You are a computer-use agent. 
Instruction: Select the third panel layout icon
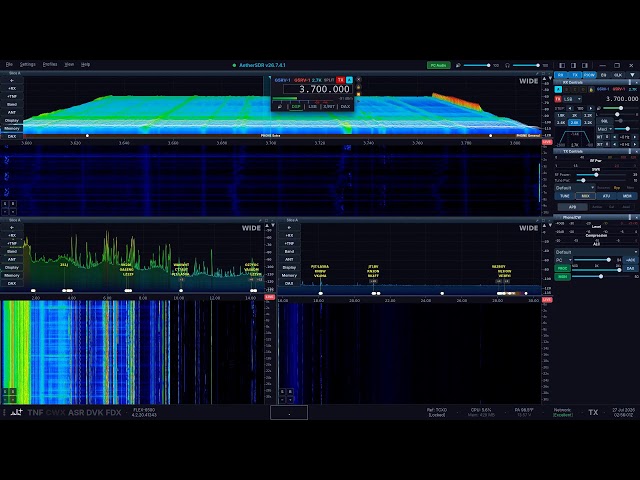coord(585,65)
